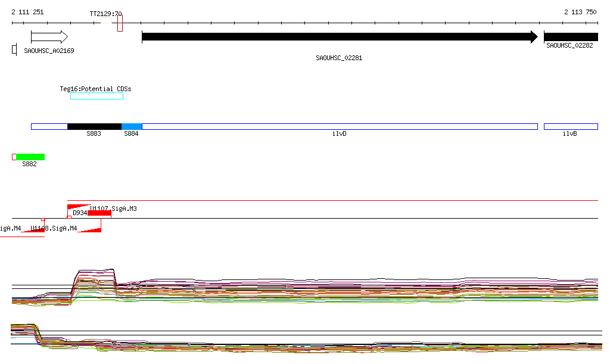
Task: Click the SAOUHSC_02281 black gene arrow
Action: click(x=340, y=37)
